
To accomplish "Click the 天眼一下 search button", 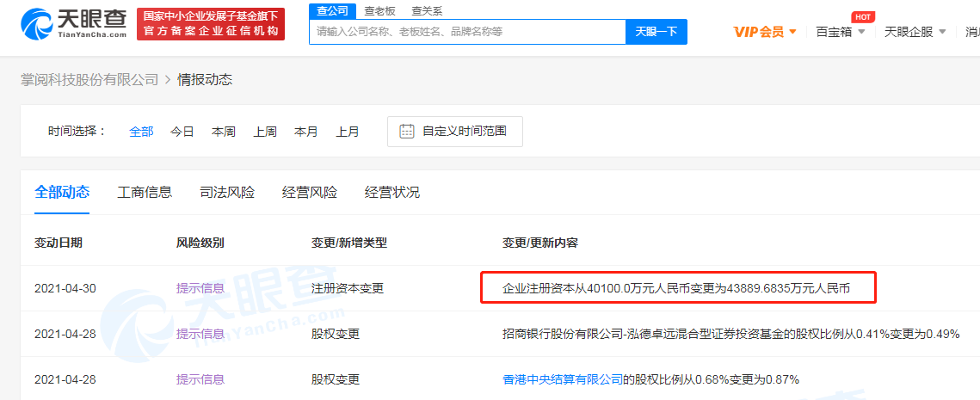I will [x=656, y=32].
